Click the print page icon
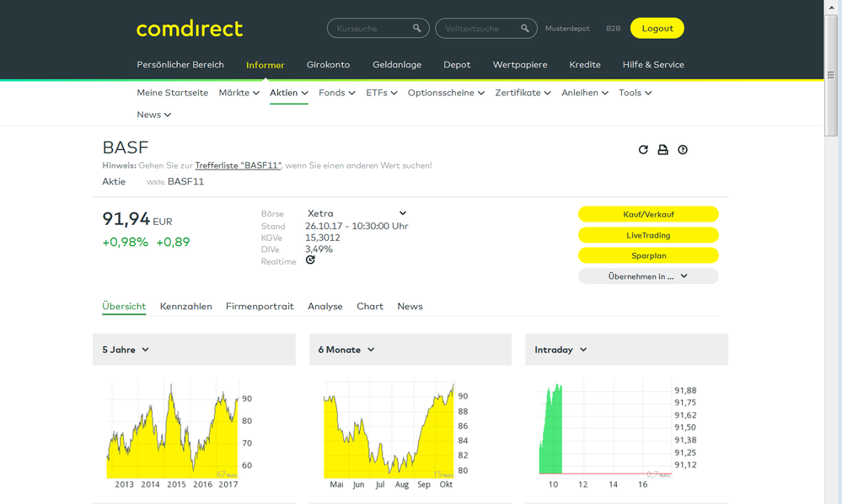The height and width of the screenshot is (504, 842). click(662, 150)
